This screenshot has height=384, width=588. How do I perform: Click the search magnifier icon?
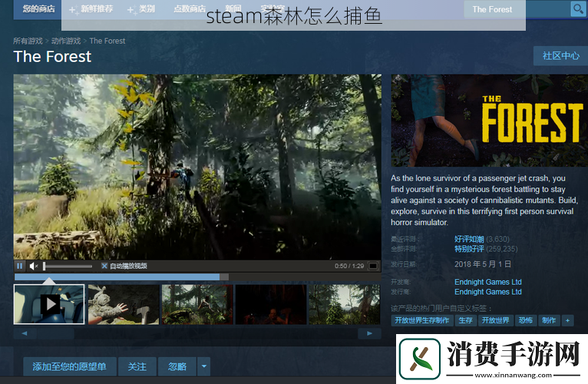point(578,8)
